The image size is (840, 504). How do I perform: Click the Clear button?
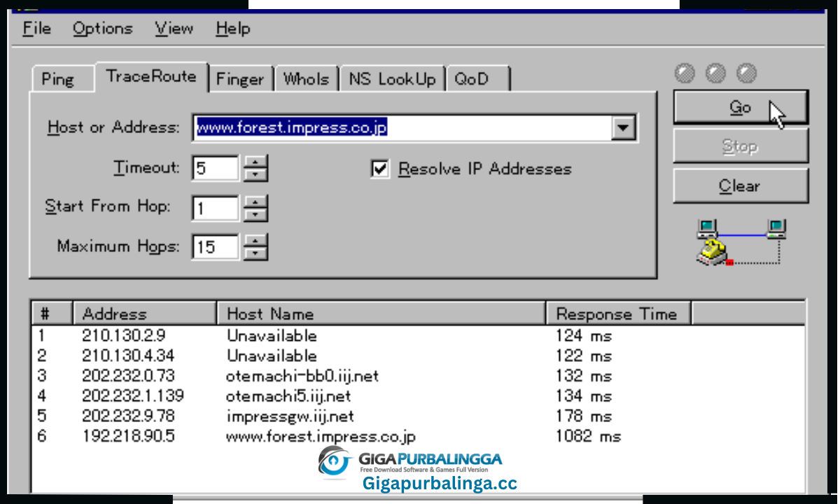click(741, 185)
